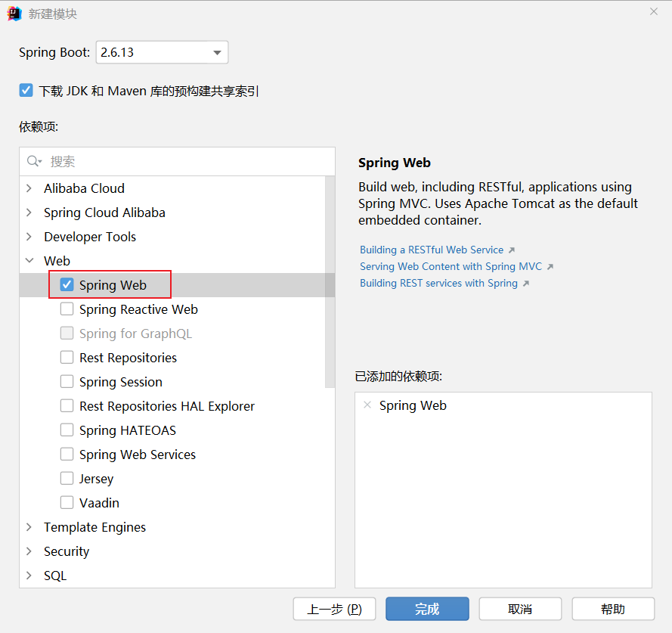Expand the SQL category
The image size is (672, 633).
point(29,576)
